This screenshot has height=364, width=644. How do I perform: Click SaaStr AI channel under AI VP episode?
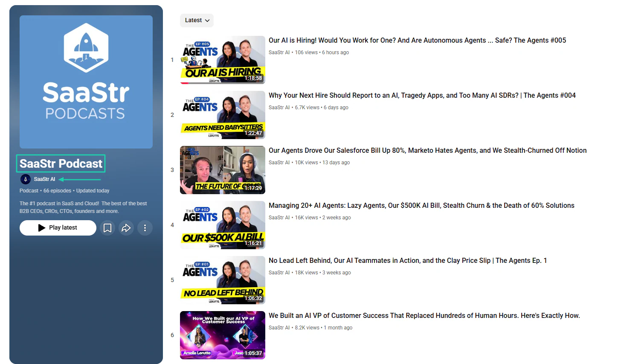click(279, 328)
